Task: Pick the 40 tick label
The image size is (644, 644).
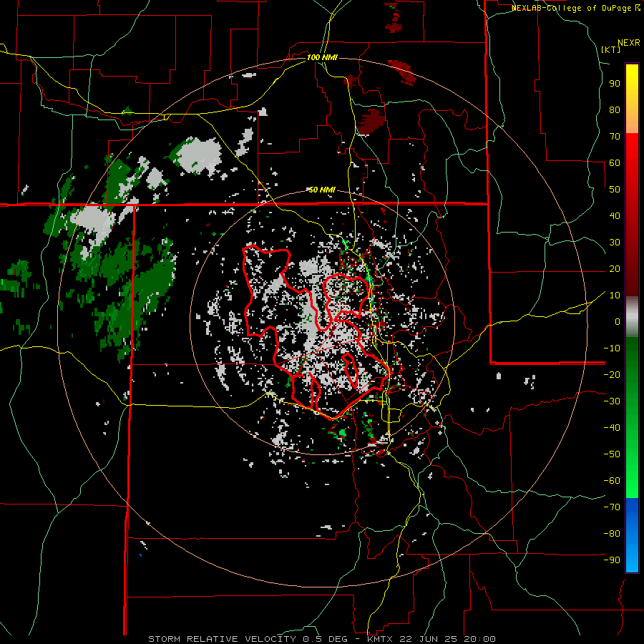Action: tap(615, 215)
